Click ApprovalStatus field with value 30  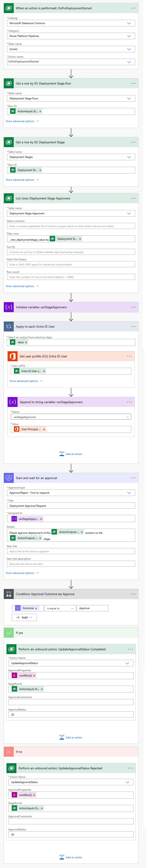71,835
